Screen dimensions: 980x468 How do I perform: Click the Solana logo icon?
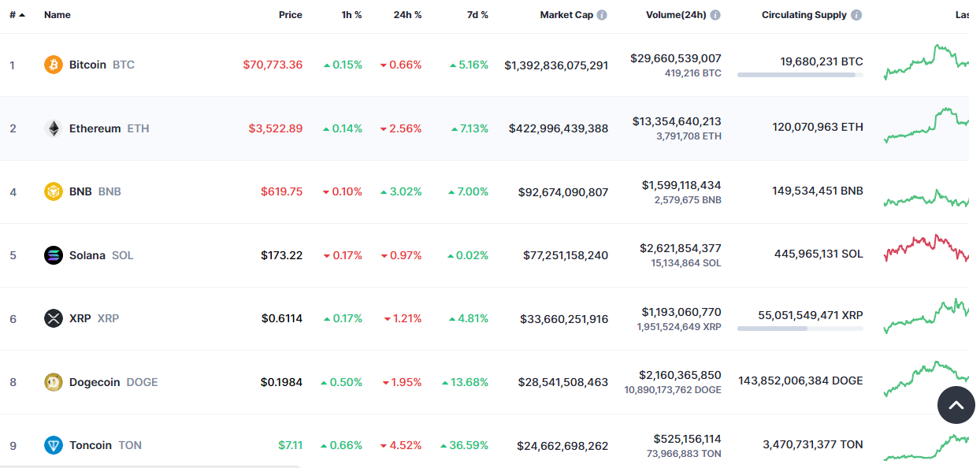(x=54, y=255)
